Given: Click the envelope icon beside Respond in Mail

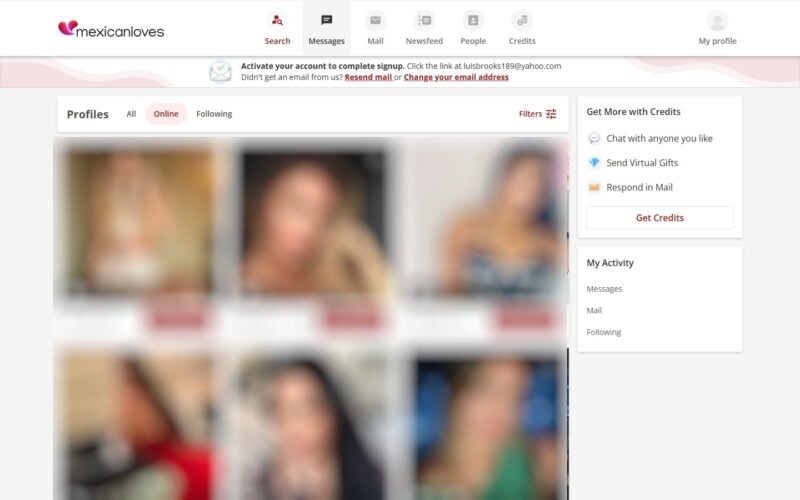Looking at the screenshot, I should tap(594, 187).
